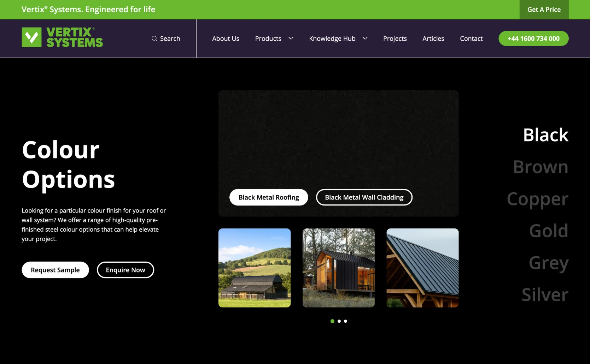This screenshot has height=364, width=590.
Task: Open the metal roof close-up thumbnail
Action: pyautogui.click(x=422, y=268)
